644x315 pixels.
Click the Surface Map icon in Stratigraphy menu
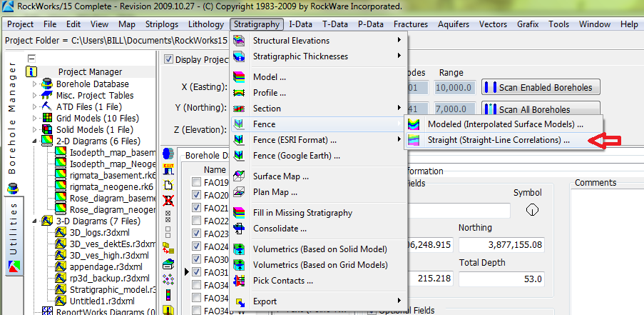coord(239,176)
